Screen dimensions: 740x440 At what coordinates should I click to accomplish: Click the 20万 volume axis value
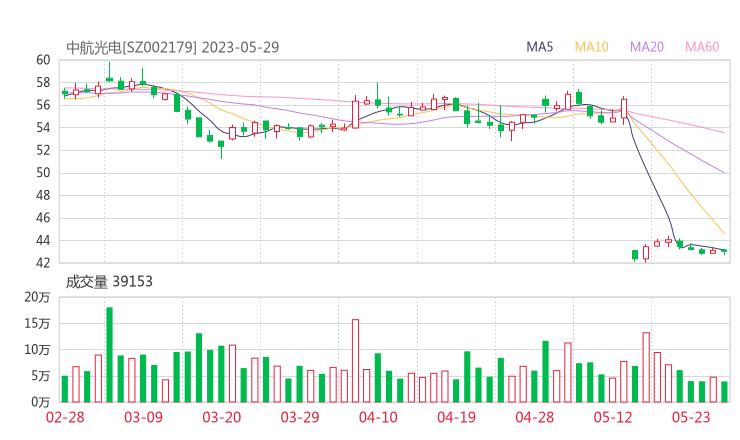pos(37,297)
